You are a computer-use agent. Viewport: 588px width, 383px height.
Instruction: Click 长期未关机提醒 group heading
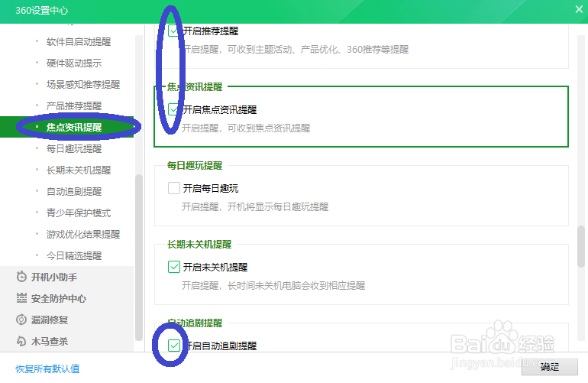(x=199, y=244)
